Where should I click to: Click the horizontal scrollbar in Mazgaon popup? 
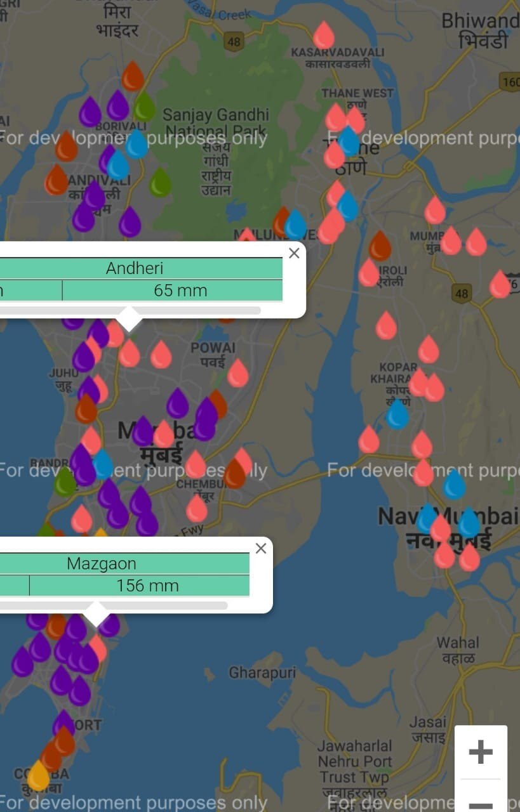pos(114,605)
